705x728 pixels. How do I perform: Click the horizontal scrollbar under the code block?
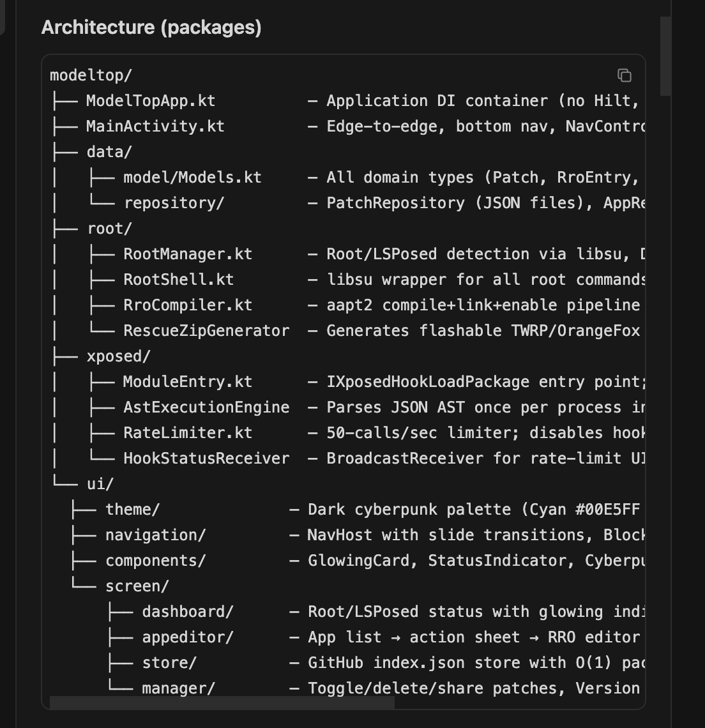pos(222,703)
